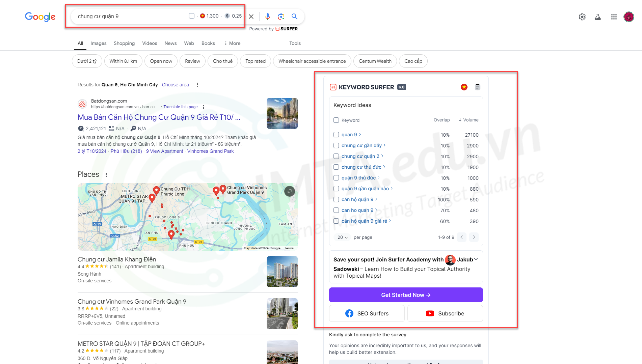Click the METRO STAR QUẬN 9 map pin
The height and width of the screenshot is (364, 642).
coord(152,198)
